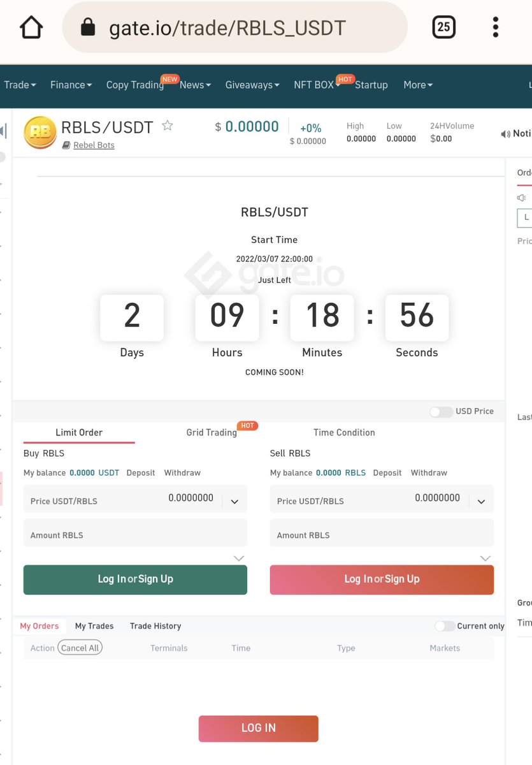
Task: Click the start time 2022/03/07 22:00:00
Action: [x=275, y=259]
